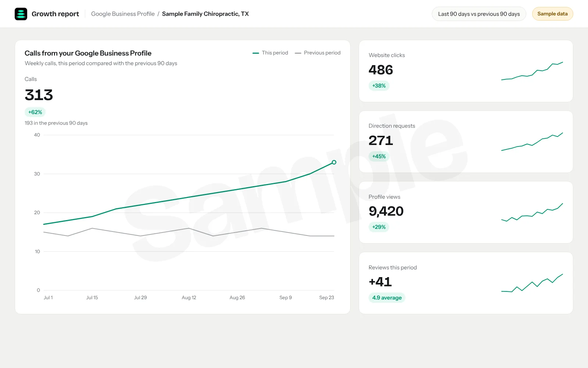The width and height of the screenshot is (588, 368).
Task: Click the Growth report title text
Action: coord(55,14)
